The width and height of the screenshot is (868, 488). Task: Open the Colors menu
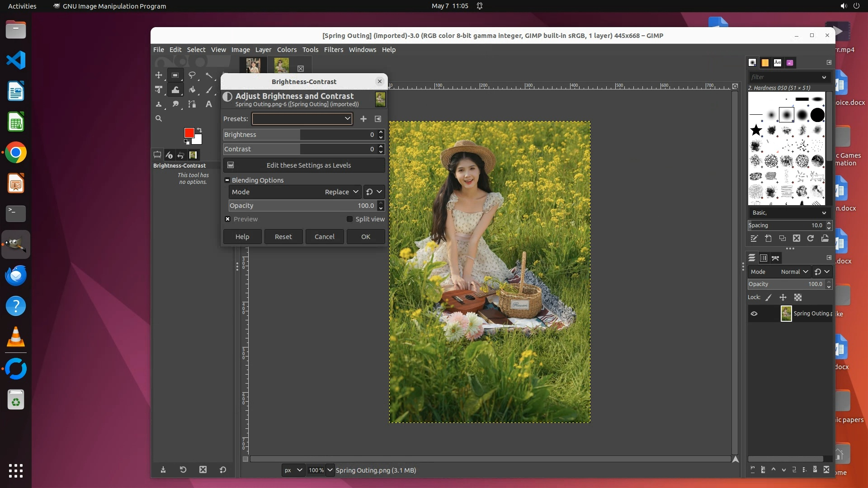click(x=287, y=50)
